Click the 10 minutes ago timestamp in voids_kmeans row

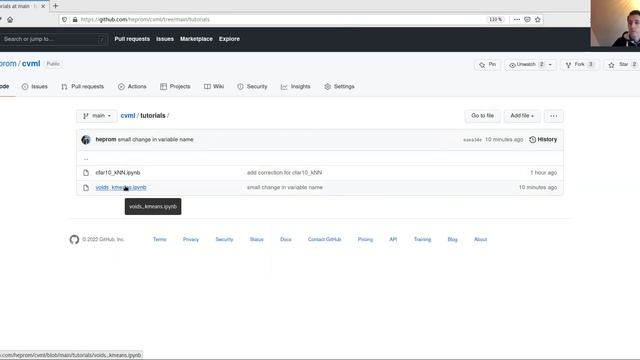(x=538, y=187)
